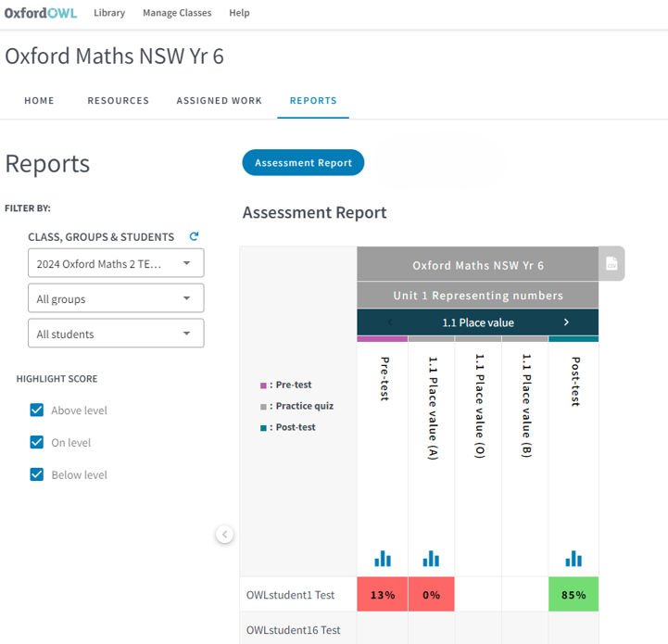This screenshot has width=668, height=644.
Task: Open the Post-test column bar chart icon
Action: point(573,558)
